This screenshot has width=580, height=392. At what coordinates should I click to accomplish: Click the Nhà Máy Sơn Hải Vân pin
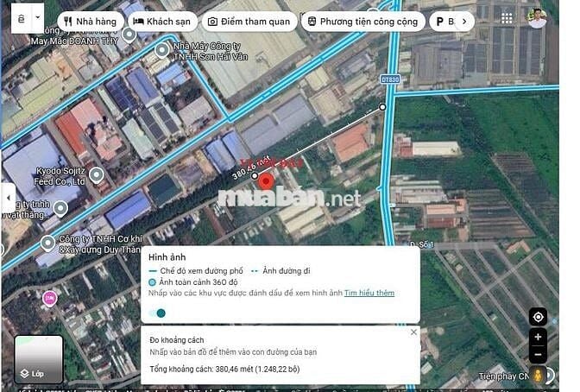tap(161, 50)
